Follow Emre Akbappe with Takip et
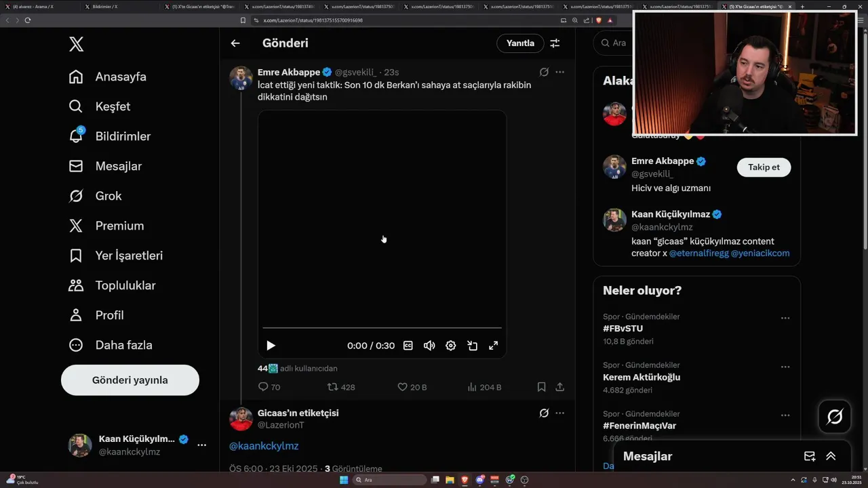This screenshot has height=488, width=868. point(764,167)
